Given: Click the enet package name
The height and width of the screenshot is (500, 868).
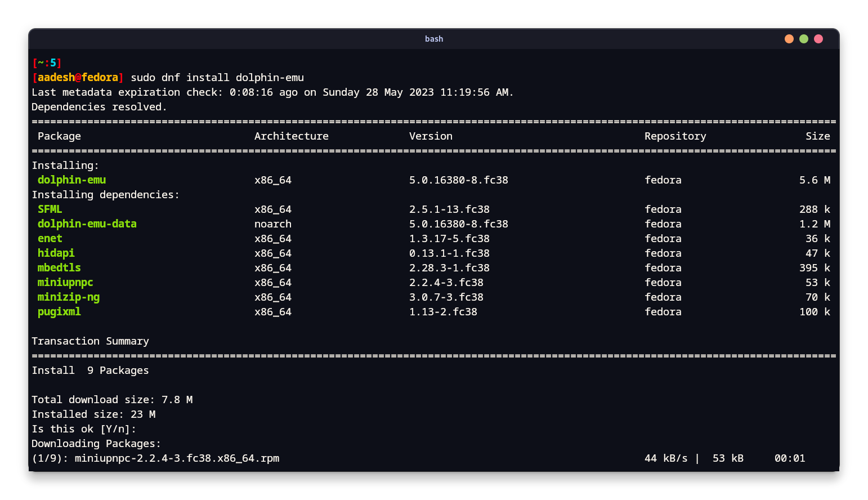Looking at the screenshot, I should [50, 238].
